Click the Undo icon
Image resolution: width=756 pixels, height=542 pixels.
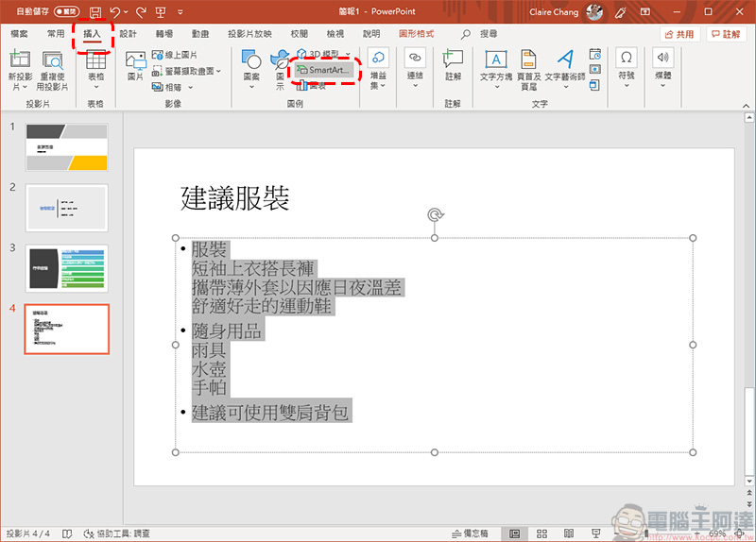[x=115, y=12]
